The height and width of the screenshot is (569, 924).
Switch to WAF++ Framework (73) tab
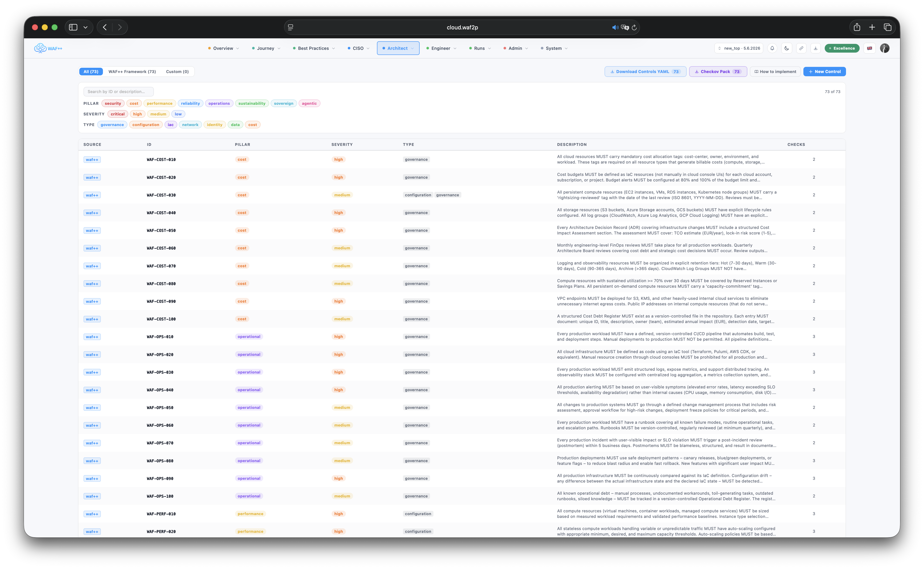[x=132, y=72]
